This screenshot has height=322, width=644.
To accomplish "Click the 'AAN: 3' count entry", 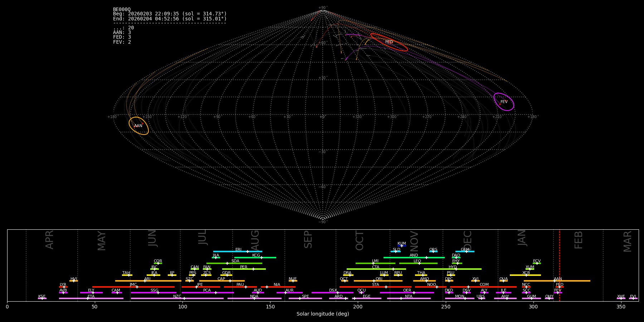I will coord(122,33).
